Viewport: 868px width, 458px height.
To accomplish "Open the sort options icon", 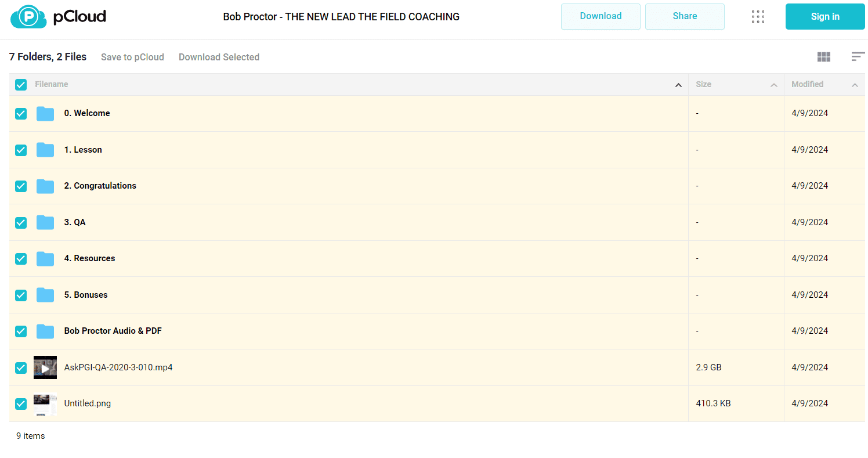I will (x=858, y=57).
